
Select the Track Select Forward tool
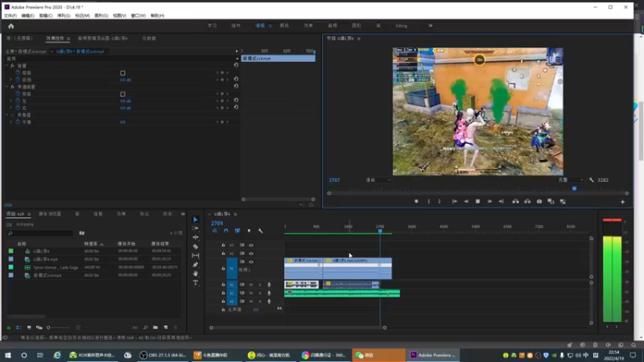[x=196, y=228]
